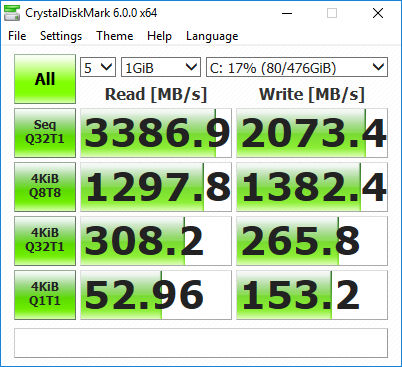
Task: Click the Seq write result 2073.4
Action: tap(312, 133)
